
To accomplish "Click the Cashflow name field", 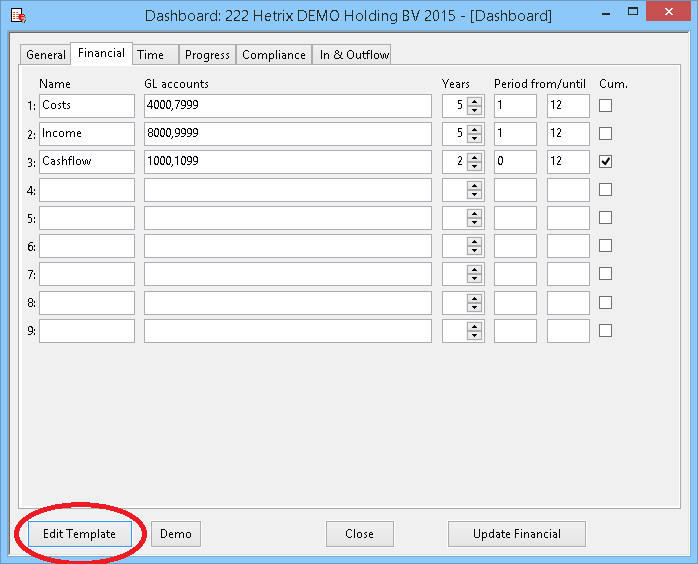I will 87,162.
